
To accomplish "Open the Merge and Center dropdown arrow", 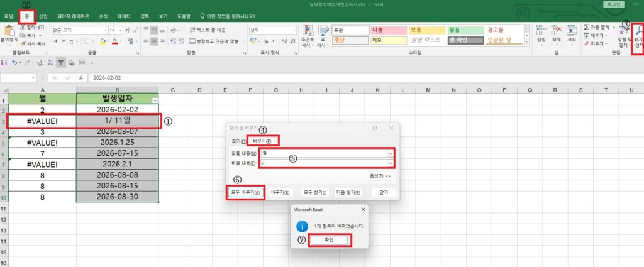I will tap(243, 41).
